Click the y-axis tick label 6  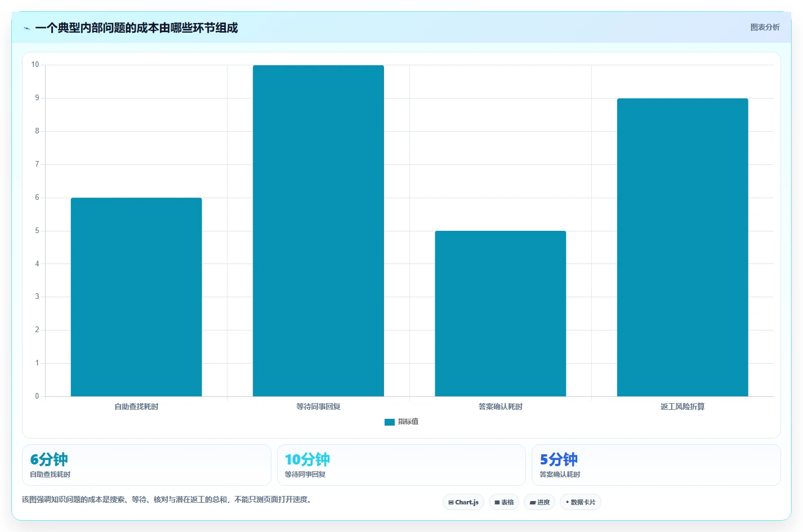pyautogui.click(x=37, y=198)
